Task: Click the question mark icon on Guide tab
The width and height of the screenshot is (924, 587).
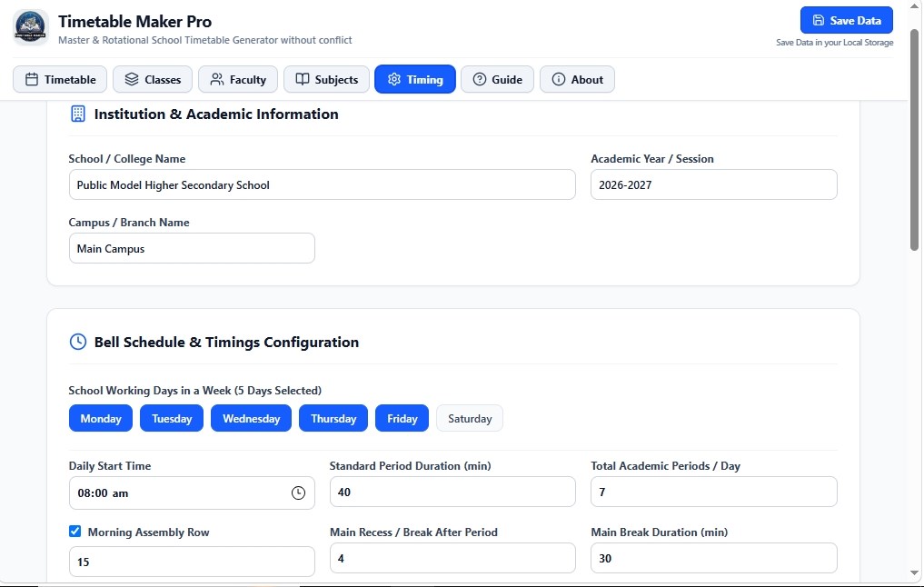Action: [x=480, y=80]
